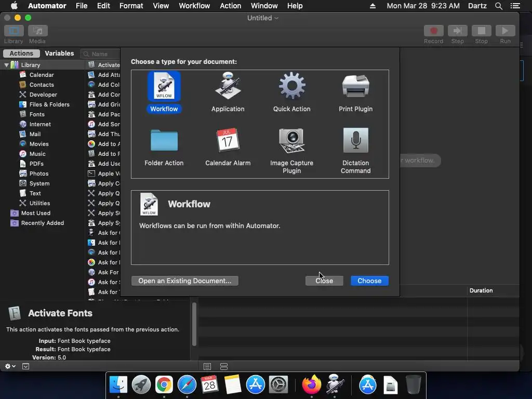Screen dimensions: 532x399
Task: Select the Folder Action type
Action: pos(164,147)
